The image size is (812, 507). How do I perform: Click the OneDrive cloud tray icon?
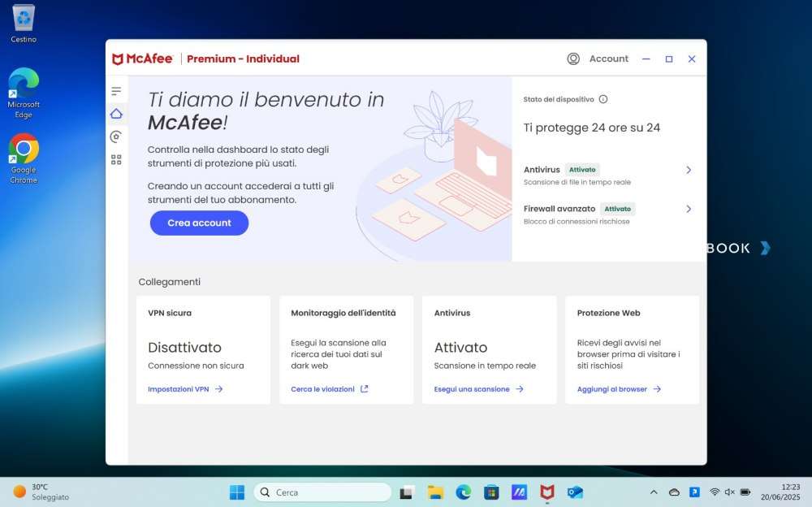[x=674, y=492]
